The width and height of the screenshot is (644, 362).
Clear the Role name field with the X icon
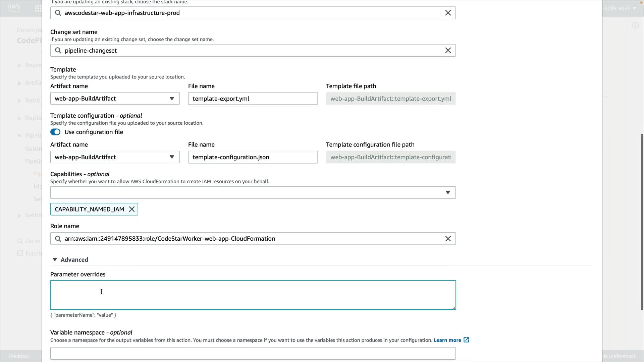coord(448,239)
